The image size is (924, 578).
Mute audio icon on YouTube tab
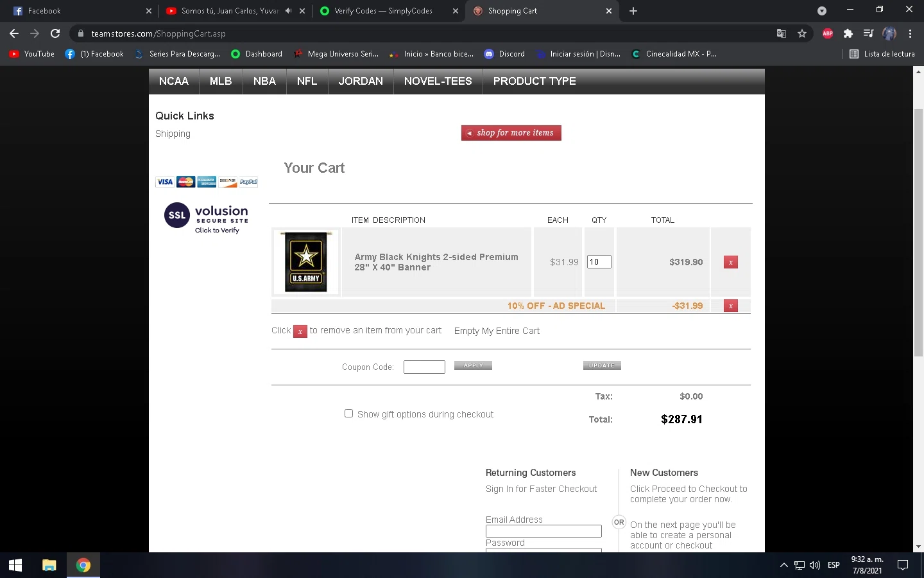click(x=288, y=11)
